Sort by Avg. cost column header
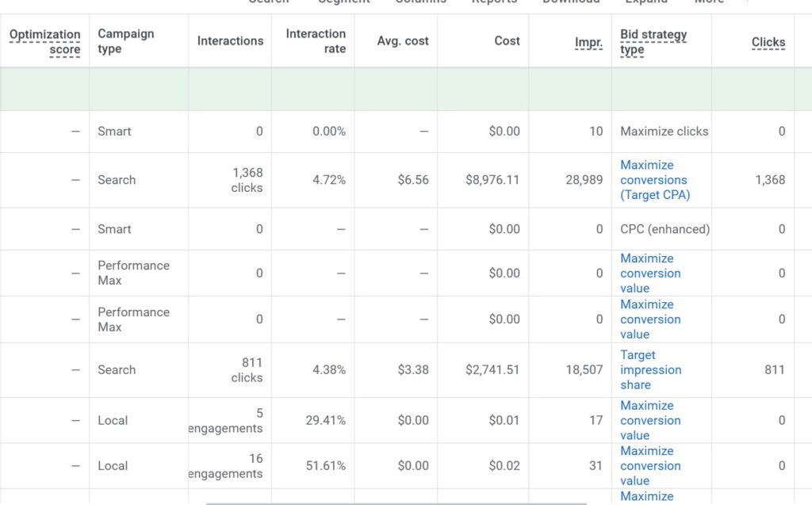 (403, 41)
